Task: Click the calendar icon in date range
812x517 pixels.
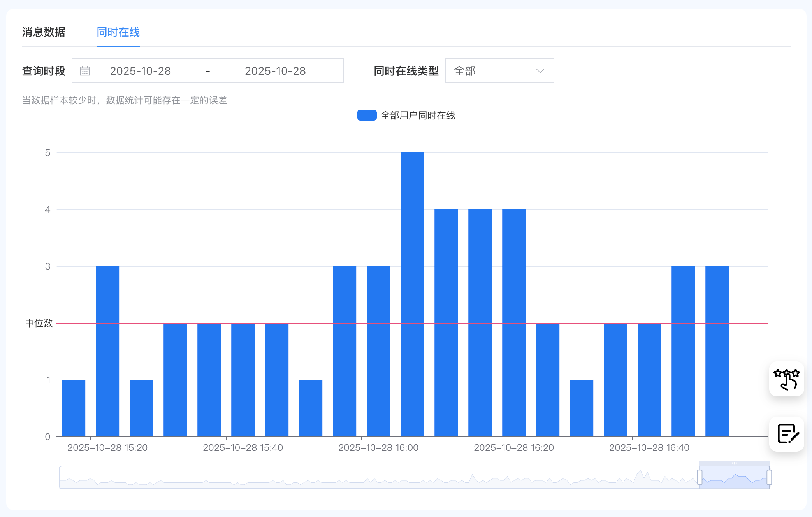Action: pos(85,71)
